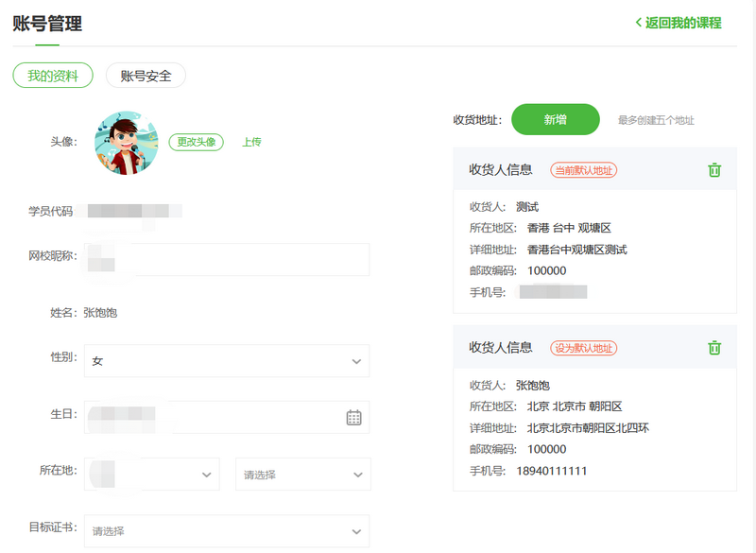Delete the default address for 测试
Screen dimensions: 756x553
coord(714,170)
